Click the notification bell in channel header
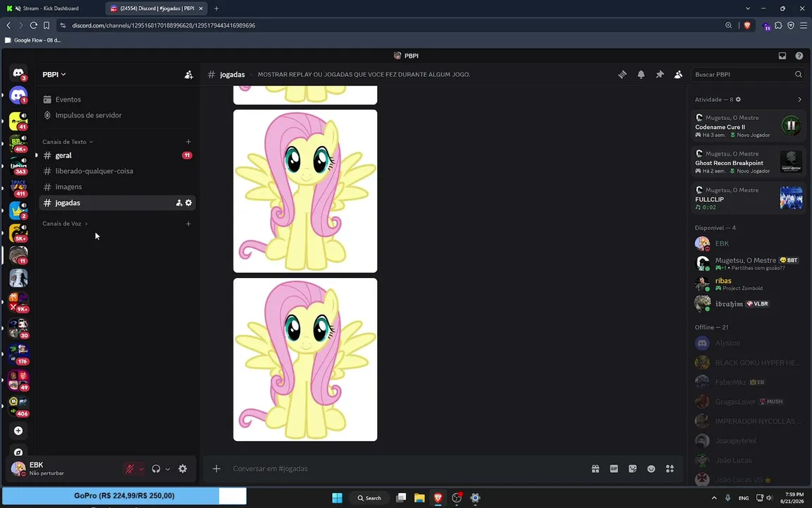 click(641, 75)
